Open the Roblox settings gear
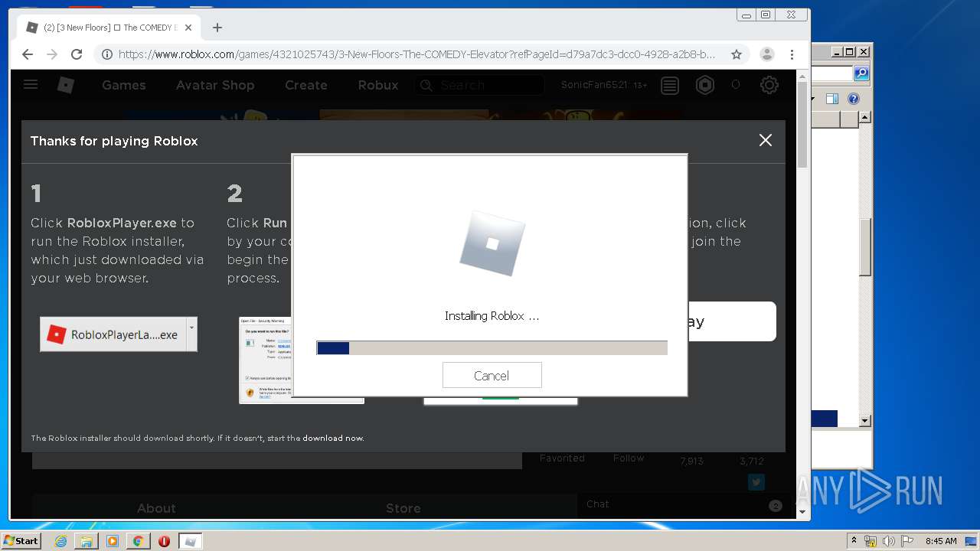This screenshot has height=551, width=980. (769, 85)
